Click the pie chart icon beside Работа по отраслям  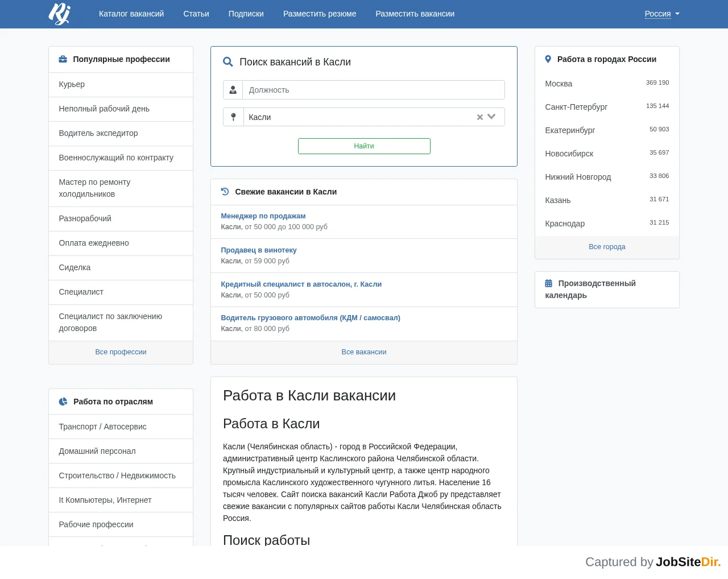(x=63, y=402)
